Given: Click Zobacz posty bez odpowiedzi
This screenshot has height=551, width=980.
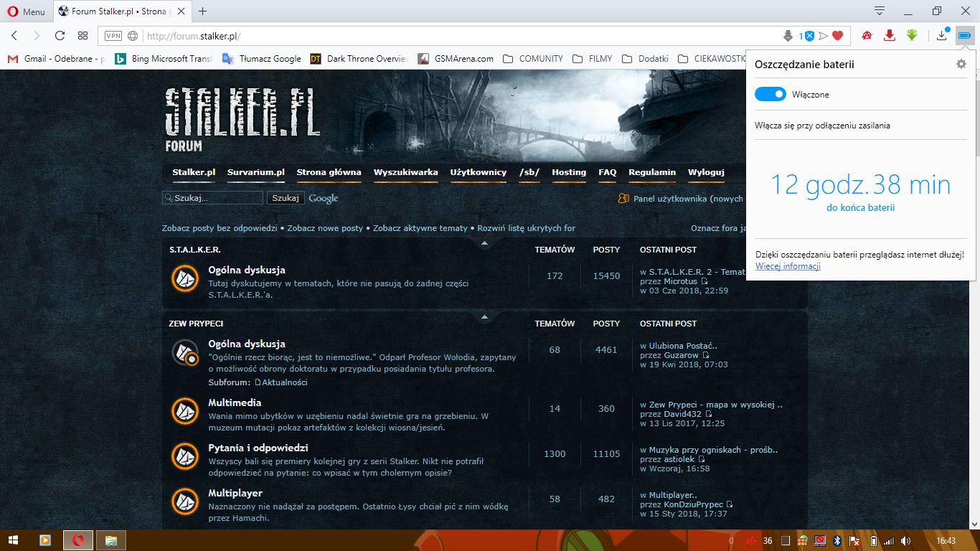Looking at the screenshot, I should (220, 228).
